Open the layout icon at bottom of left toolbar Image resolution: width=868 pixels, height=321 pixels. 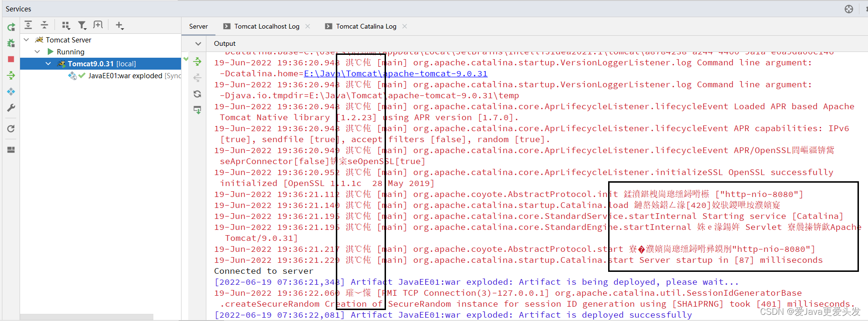[x=11, y=150]
